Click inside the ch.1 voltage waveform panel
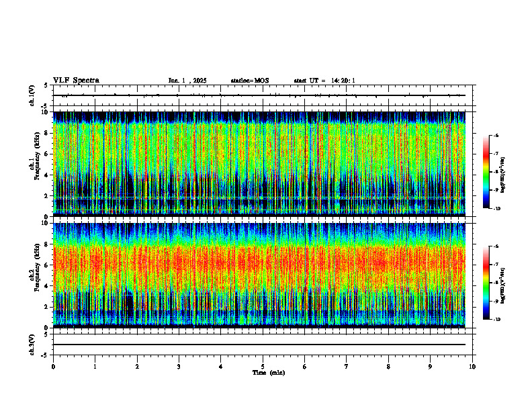Screen dimensions: 532x411 tap(263, 95)
